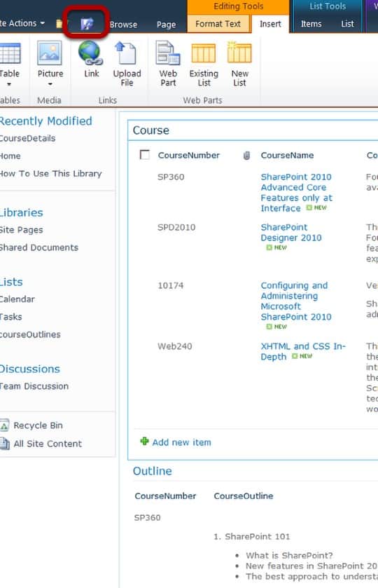Expand the Picture dropdown arrow
This screenshot has height=588, width=378.
tap(50, 84)
